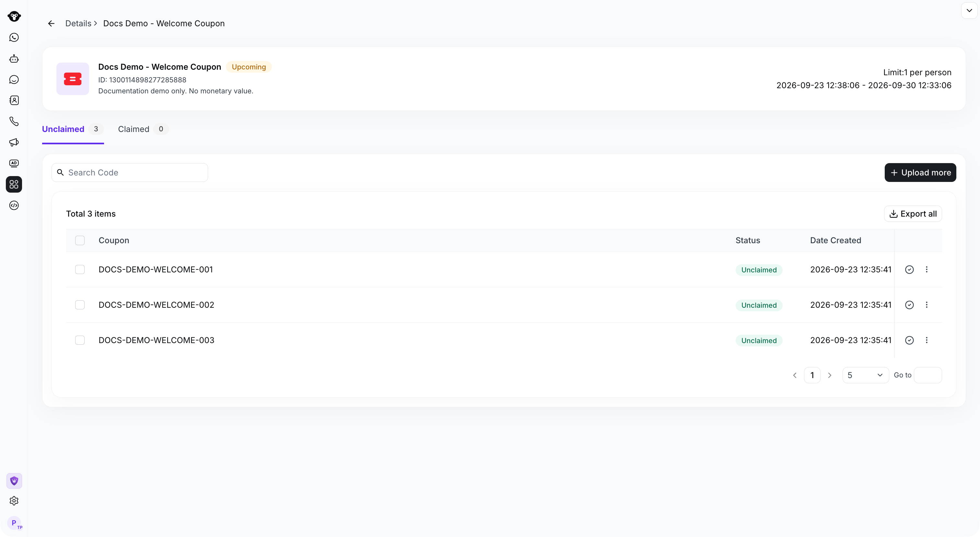Go back using the left arrow
The height and width of the screenshot is (537, 980).
tap(51, 24)
